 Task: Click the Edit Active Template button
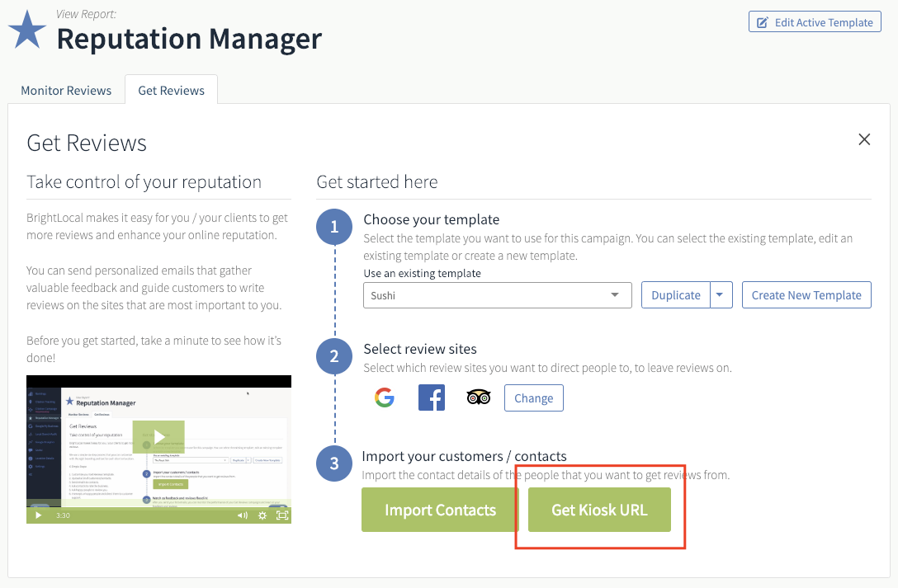click(815, 22)
